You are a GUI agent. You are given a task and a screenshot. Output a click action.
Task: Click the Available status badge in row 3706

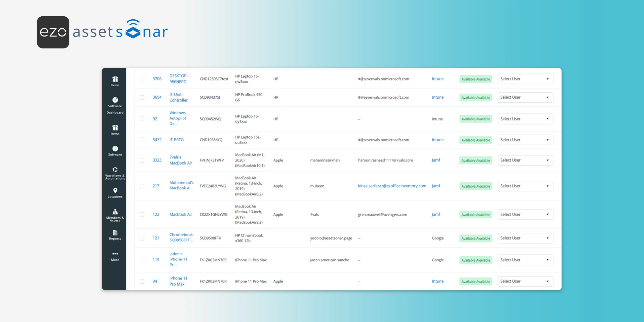click(476, 79)
